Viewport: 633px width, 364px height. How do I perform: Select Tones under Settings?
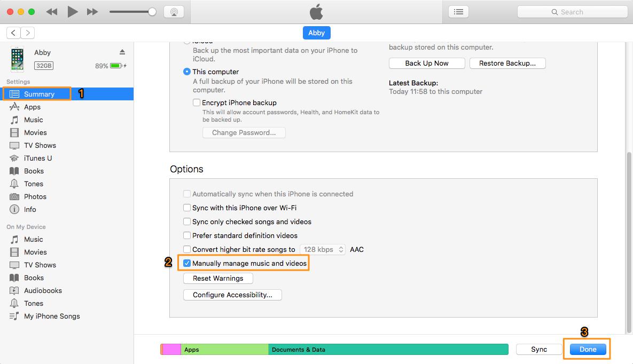[x=33, y=184]
